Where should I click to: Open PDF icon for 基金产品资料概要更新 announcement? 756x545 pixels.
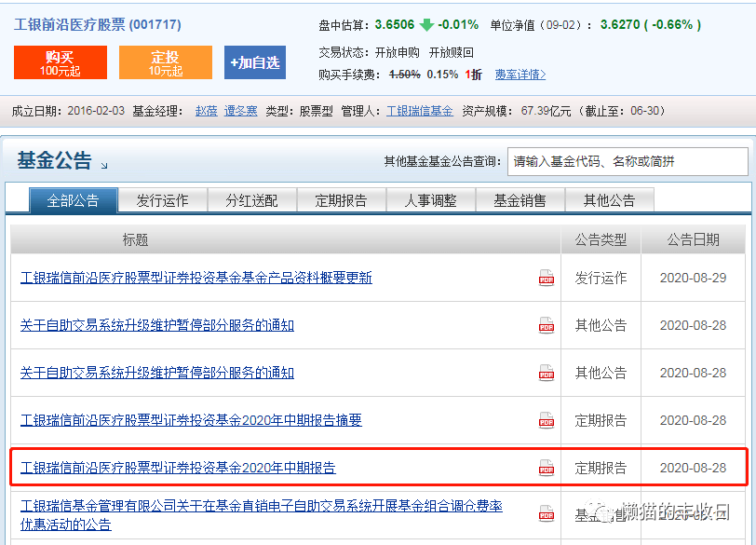pyautogui.click(x=547, y=278)
